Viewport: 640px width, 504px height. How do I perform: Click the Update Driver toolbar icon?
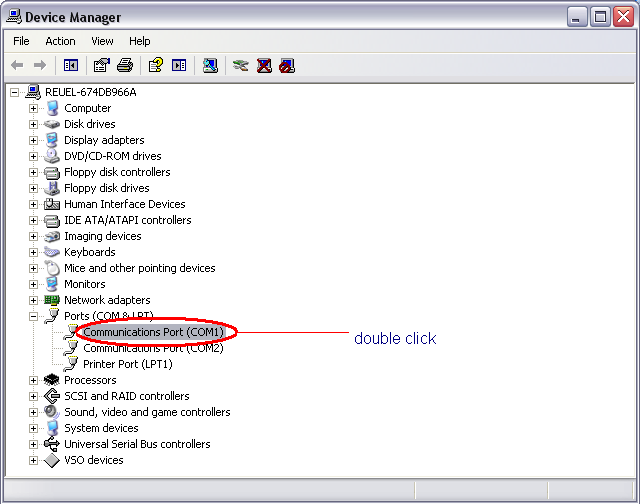tap(240, 65)
